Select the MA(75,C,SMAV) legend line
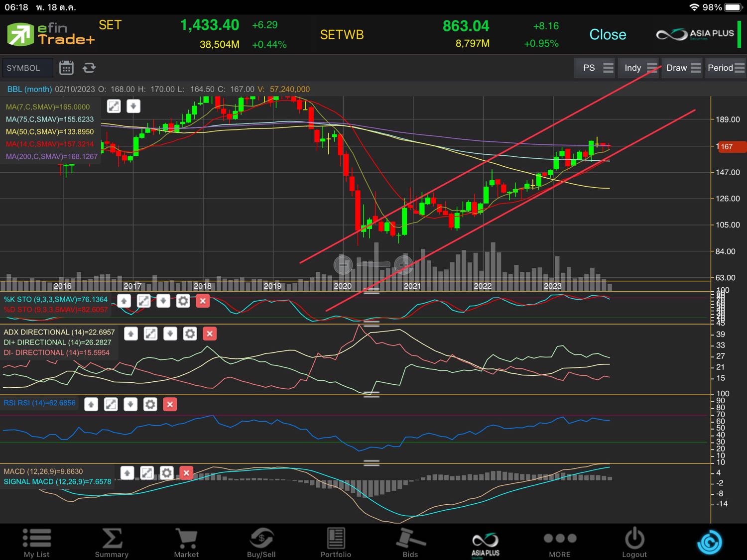The image size is (747, 560). coord(50,119)
